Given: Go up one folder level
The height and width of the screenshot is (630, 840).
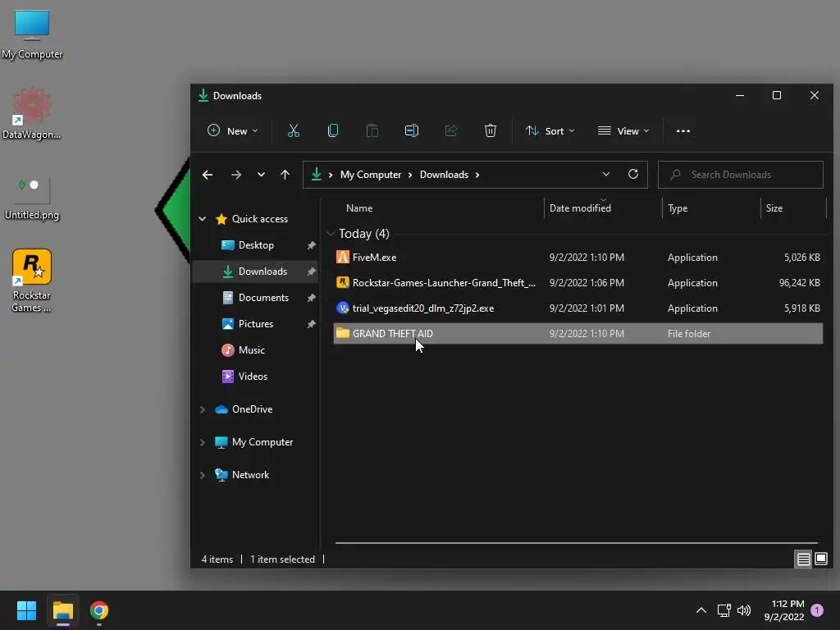Looking at the screenshot, I should (285, 175).
